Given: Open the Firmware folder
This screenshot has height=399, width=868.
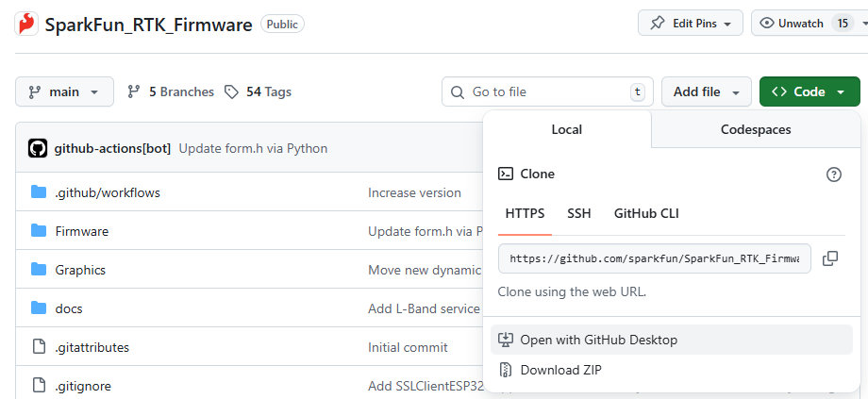Looking at the screenshot, I should coord(82,231).
